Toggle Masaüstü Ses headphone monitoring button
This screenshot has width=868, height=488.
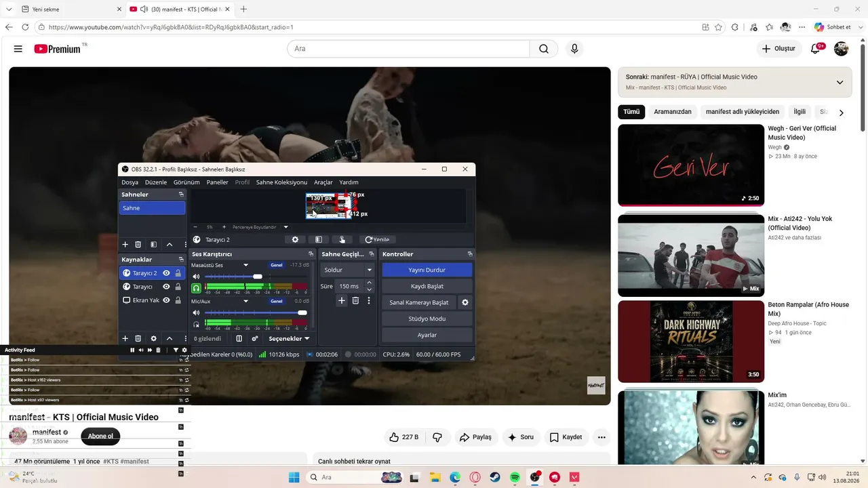pyautogui.click(x=197, y=288)
